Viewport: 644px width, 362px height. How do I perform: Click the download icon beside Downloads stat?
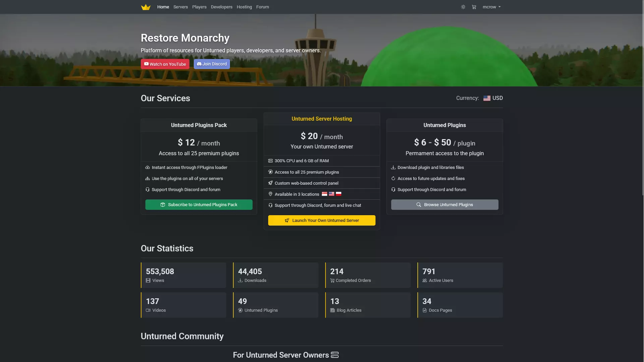pyautogui.click(x=240, y=281)
